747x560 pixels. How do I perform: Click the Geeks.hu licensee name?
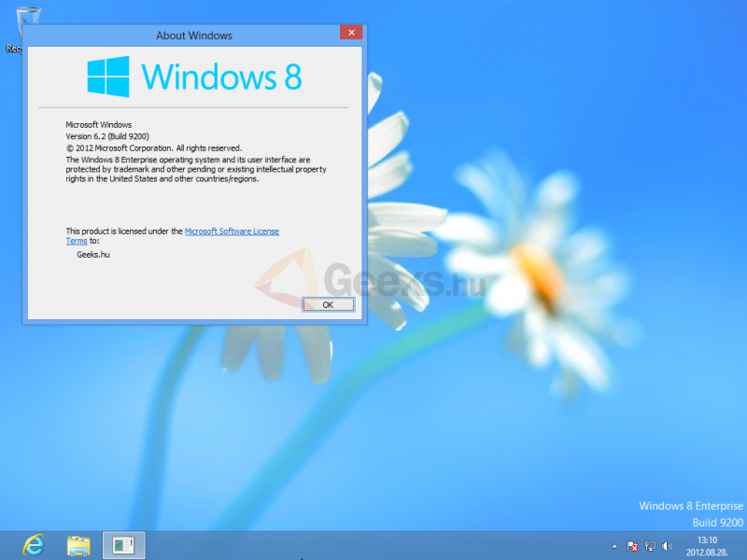[93, 255]
